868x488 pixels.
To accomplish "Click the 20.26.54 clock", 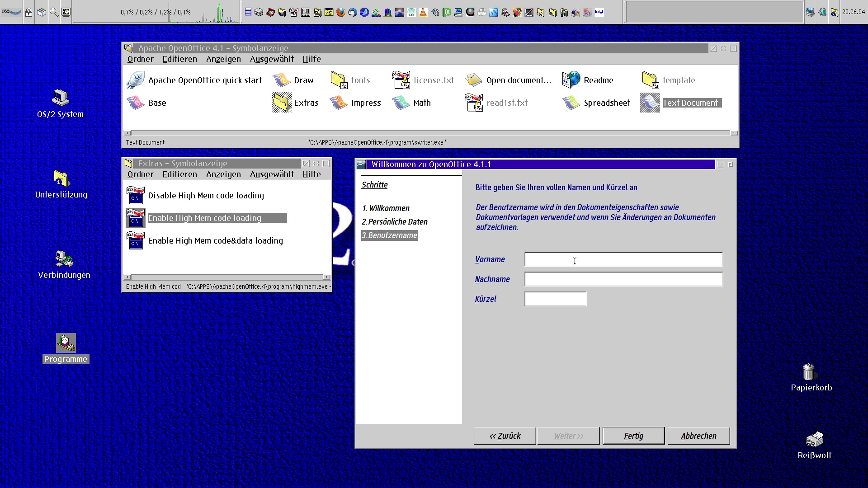I will coord(854,12).
